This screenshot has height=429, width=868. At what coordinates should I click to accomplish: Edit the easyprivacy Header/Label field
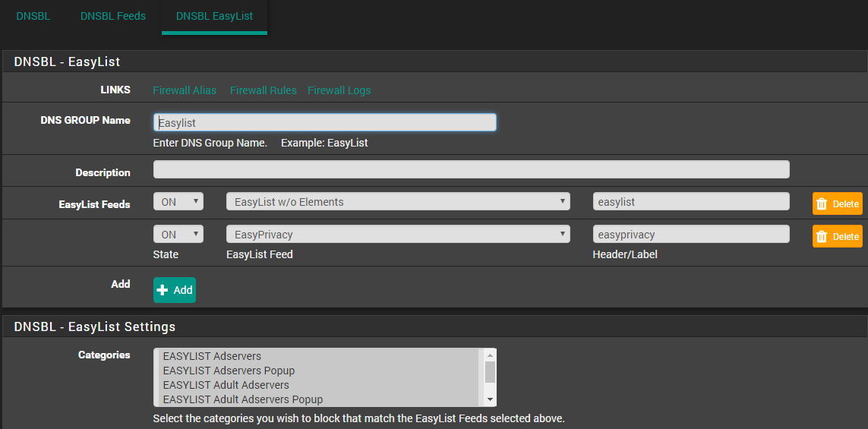pos(691,234)
